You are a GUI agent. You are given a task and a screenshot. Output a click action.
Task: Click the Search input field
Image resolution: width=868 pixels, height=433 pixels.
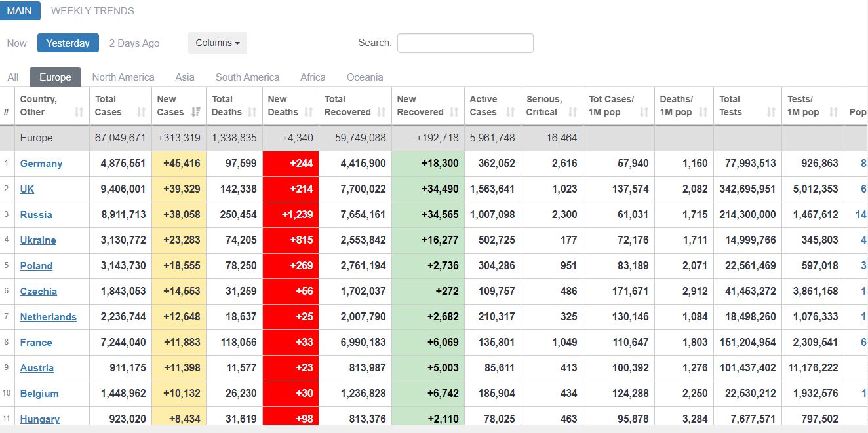click(465, 43)
